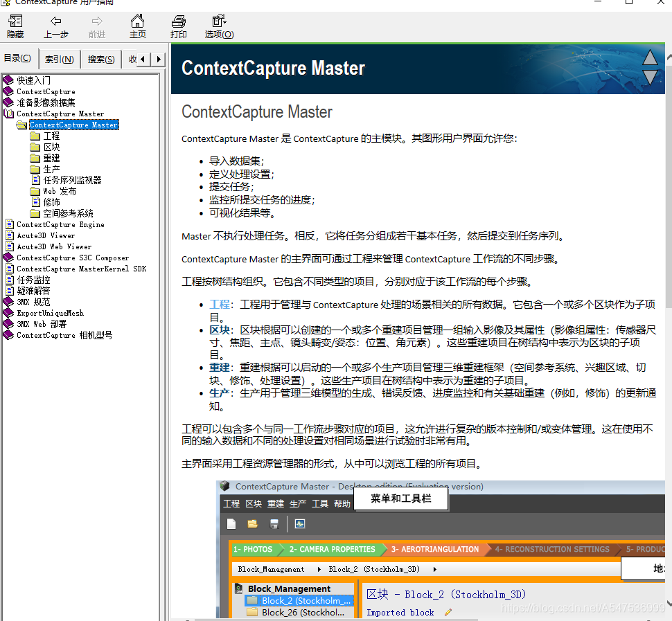
Task: Follow the 工程 link in the article
Action: click(220, 305)
